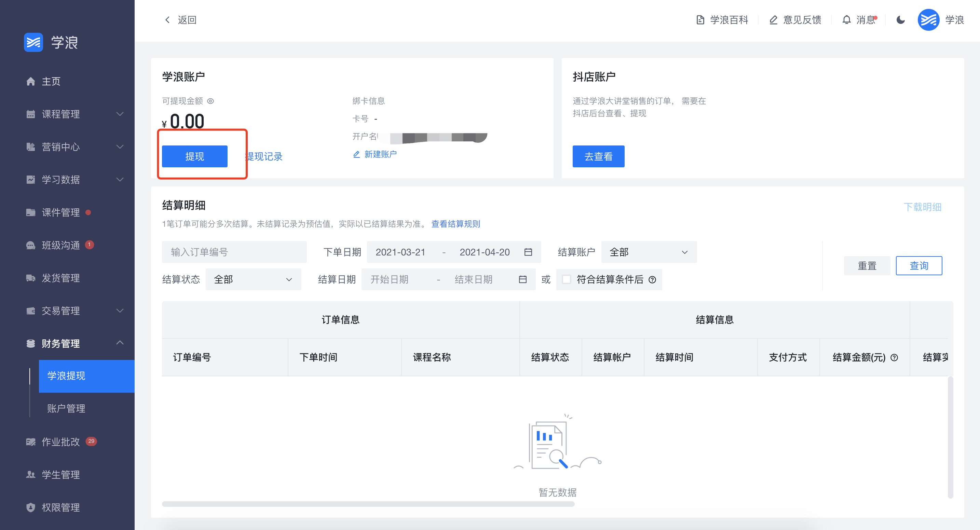Viewport: 980px width, 530px height.
Task: Expand the 营销中心 menu chevron
Action: point(120,147)
